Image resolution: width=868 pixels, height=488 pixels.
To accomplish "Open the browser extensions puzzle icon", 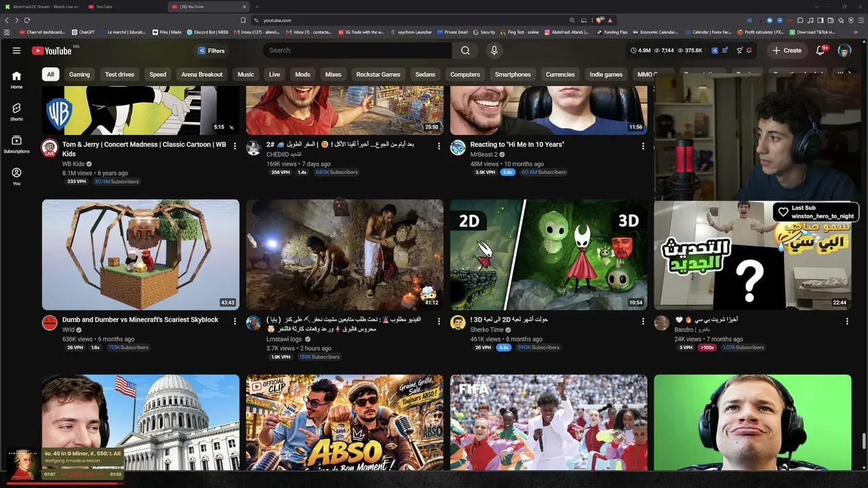I will [801, 20].
